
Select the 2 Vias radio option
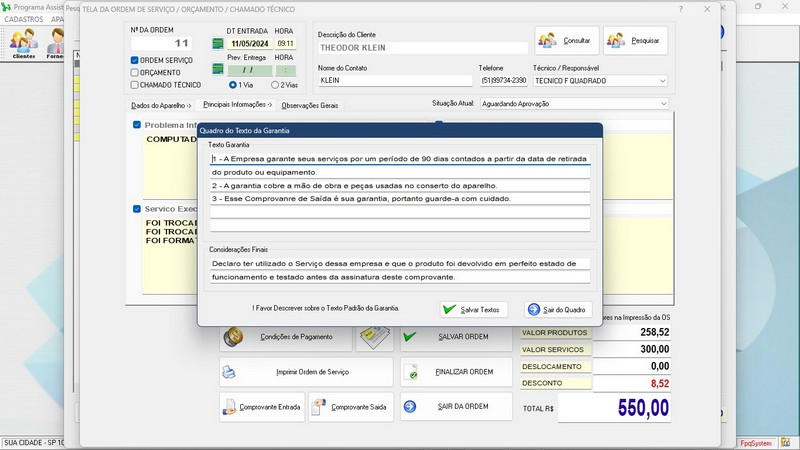coord(275,85)
